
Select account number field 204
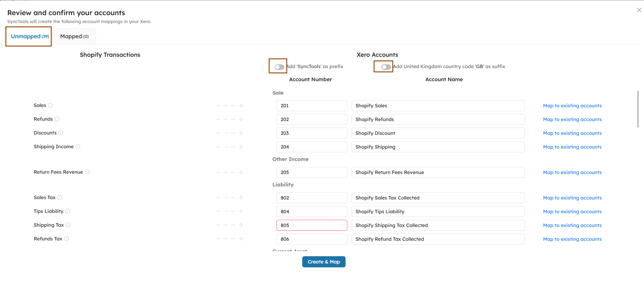click(x=312, y=147)
